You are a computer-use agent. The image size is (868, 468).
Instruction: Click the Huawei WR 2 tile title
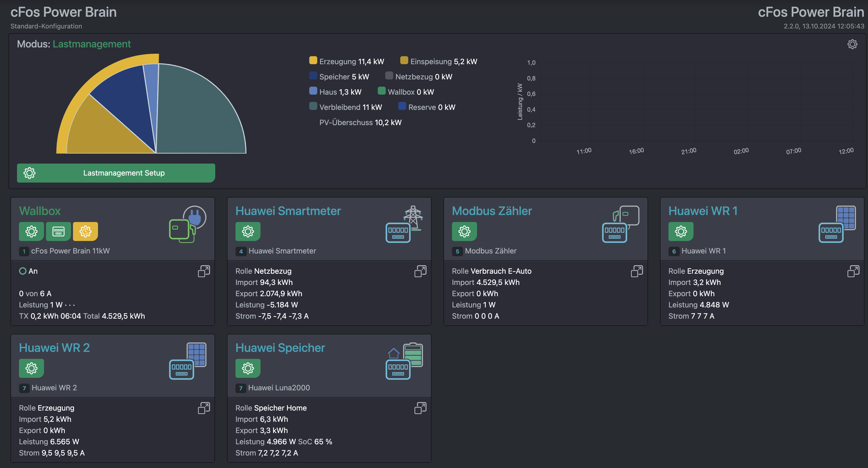click(54, 348)
